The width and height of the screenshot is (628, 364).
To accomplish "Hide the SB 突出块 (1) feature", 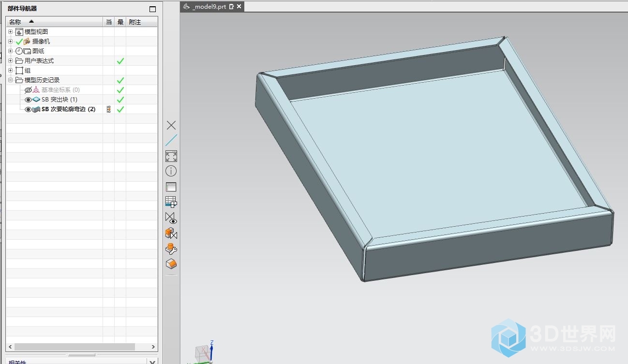I will click(x=28, y=100).
